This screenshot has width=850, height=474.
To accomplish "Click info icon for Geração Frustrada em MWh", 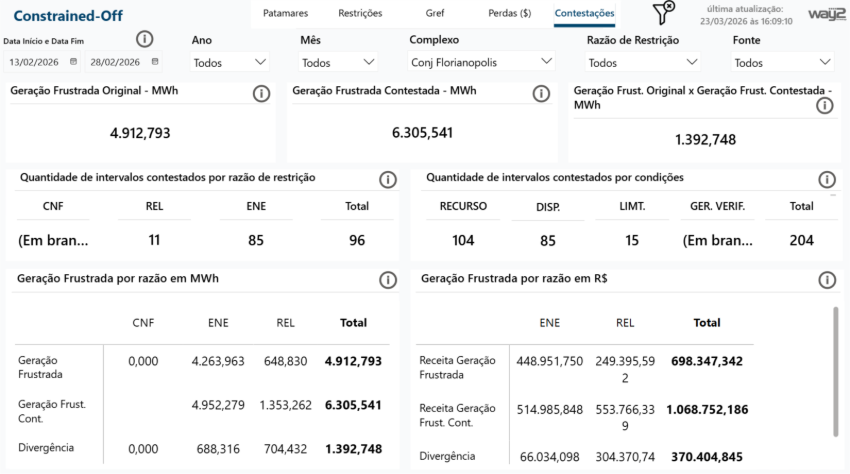I will tap(388, 281).
